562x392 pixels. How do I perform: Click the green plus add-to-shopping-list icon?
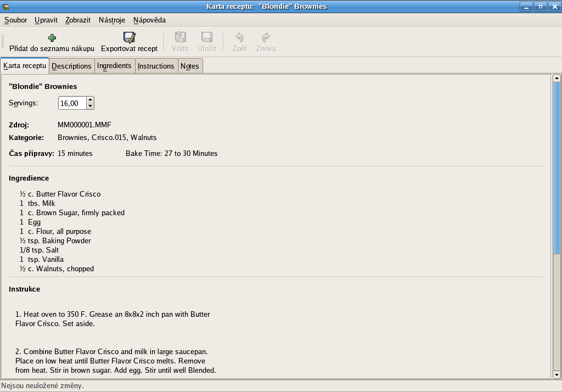point(52,38)
